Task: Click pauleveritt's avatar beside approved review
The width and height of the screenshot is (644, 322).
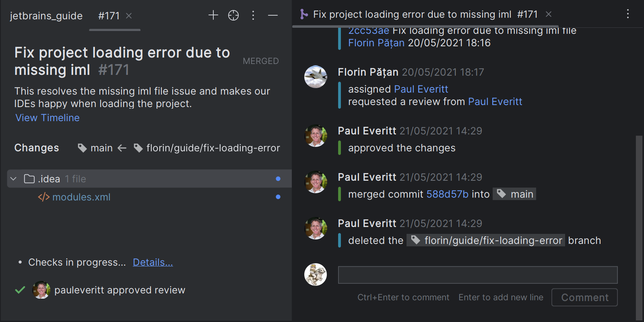Action: 41,290
